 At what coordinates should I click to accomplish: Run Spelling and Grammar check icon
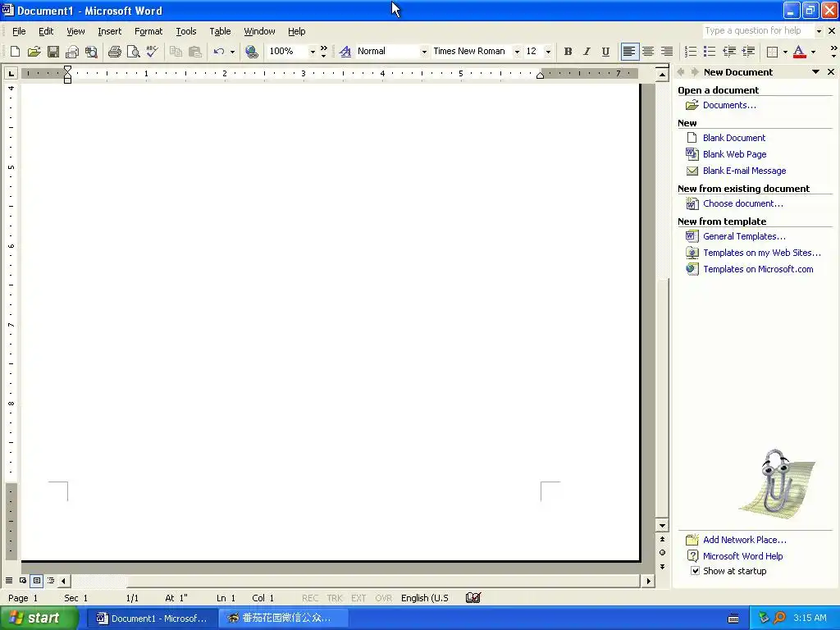(152, 52)
